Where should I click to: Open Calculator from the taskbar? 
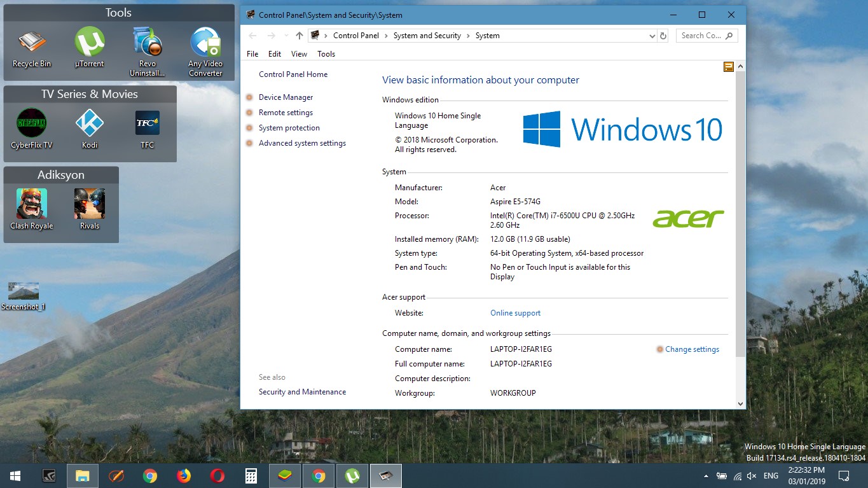(251, 475)
